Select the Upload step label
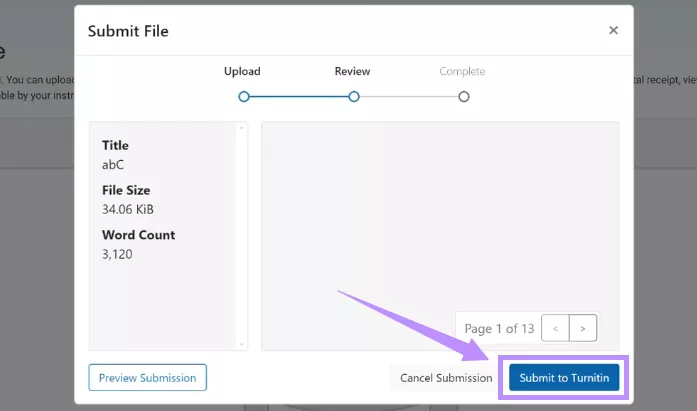The height and width of the screenshot is (411, 697). click(242, 72)
